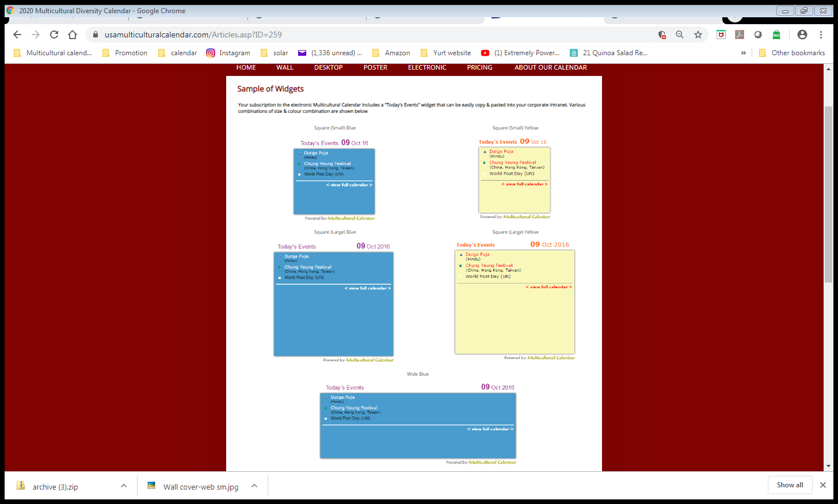Click the 'Square (Large) Yellow' caption

tap(516, 232)
